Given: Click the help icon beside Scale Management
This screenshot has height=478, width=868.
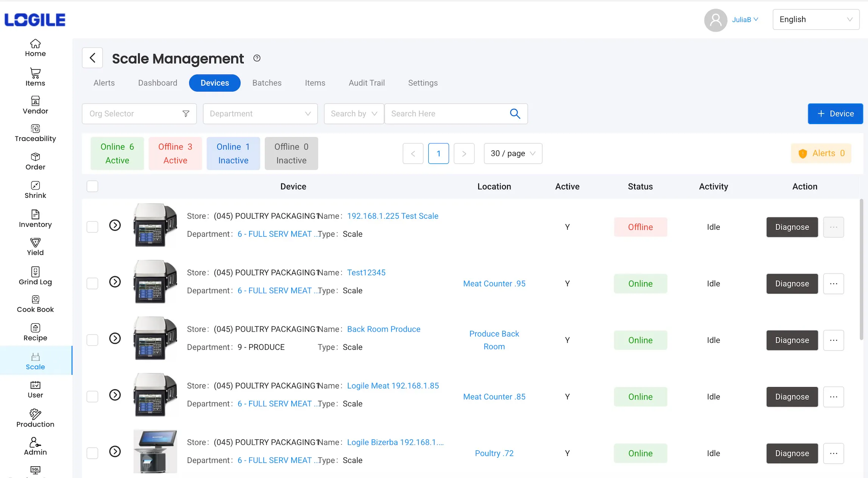Looking at the screenshot, I should [x=257, y=58].
